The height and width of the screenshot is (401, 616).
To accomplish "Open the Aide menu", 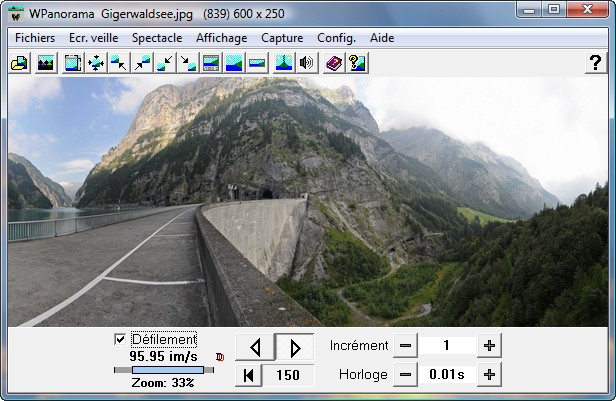I will (382, 38).
